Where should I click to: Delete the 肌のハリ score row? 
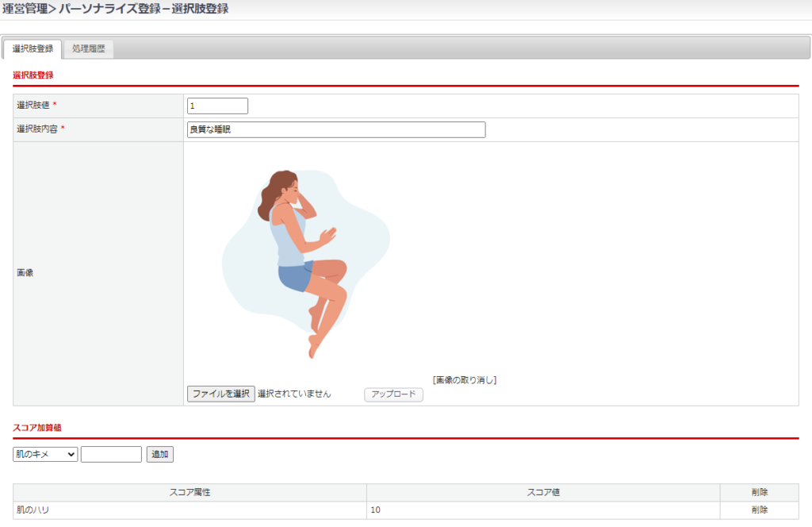(x=759, y=510)
